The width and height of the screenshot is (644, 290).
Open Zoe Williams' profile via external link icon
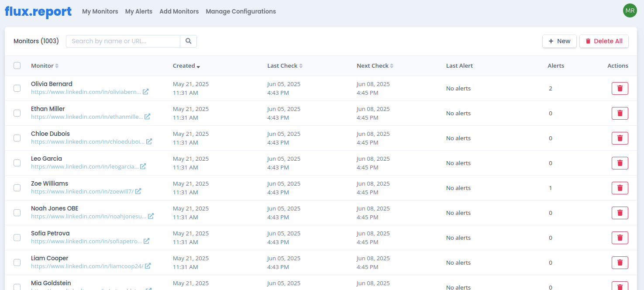pyautogui.click(x=138, y=191)
